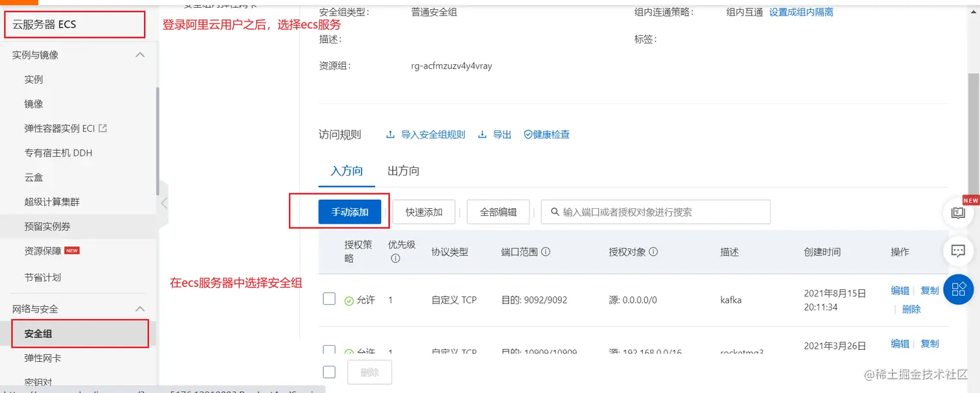
Task: Open 云盒 in the sidebar
Action: click(34, 178)
